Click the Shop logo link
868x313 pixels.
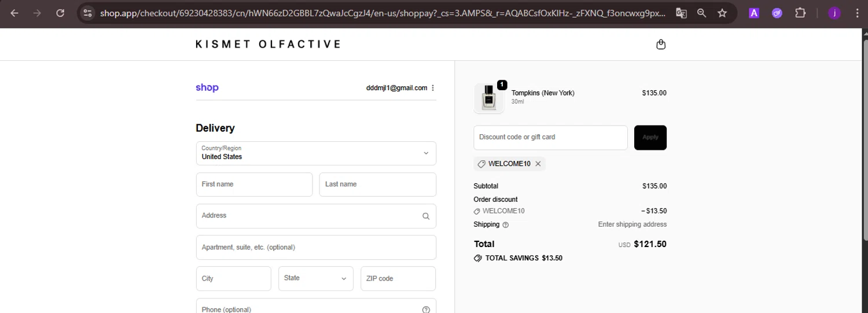[x=207, y=87]
